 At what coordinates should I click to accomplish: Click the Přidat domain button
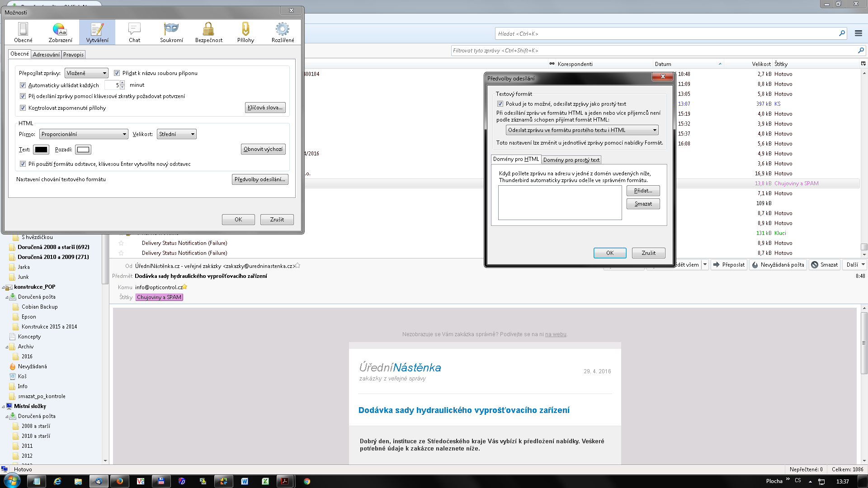coord(643,191)
